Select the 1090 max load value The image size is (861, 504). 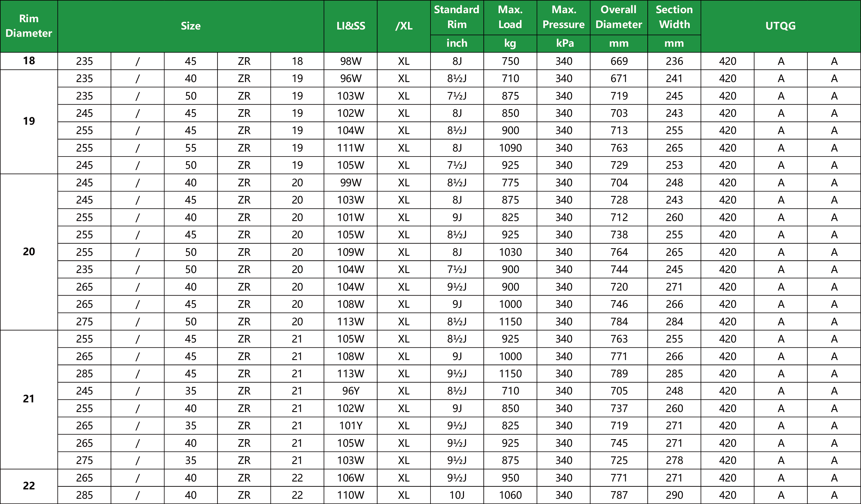(510, 148)
